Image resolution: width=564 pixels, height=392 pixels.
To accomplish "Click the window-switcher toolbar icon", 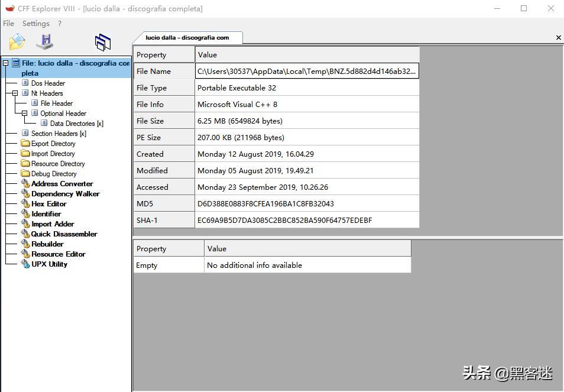I will point(102,41).
